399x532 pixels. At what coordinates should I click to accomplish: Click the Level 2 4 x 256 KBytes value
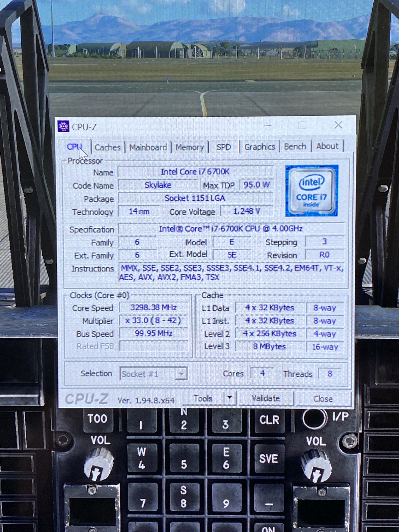pos(270,334)
